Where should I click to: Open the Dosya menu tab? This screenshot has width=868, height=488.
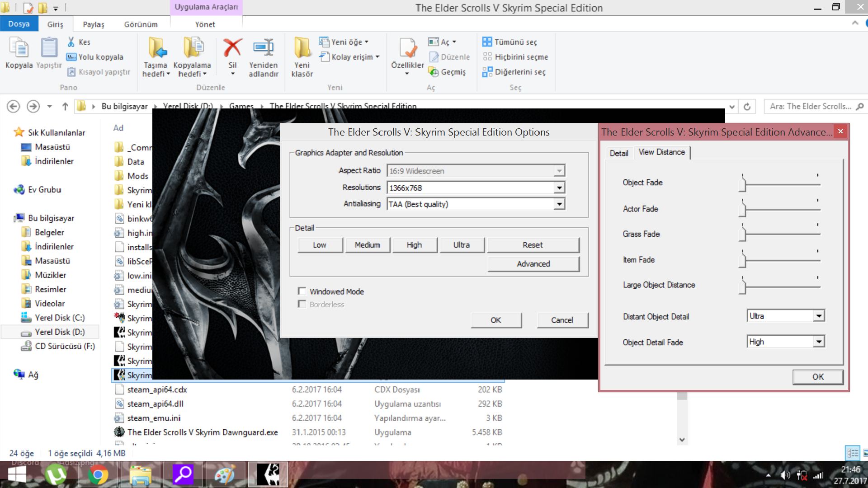(19, 24)
